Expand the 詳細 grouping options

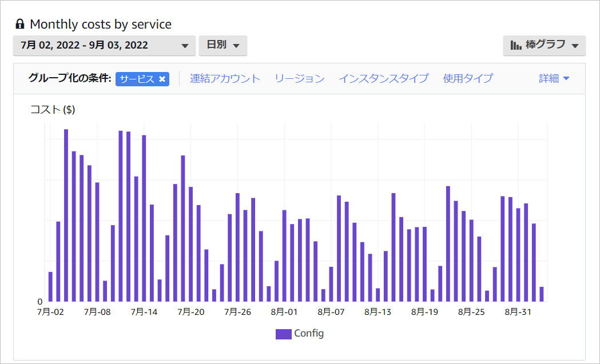point(554,78)
